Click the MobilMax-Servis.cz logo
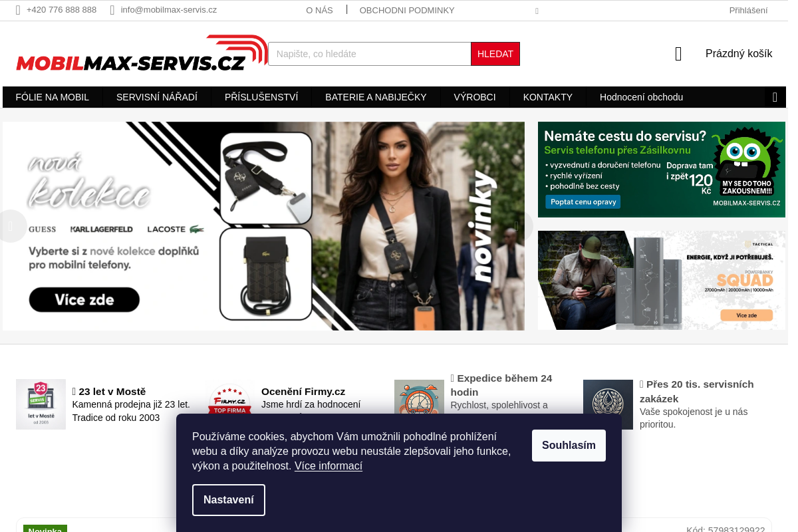This screenshot has width=798, height=532. coord(142,53)
